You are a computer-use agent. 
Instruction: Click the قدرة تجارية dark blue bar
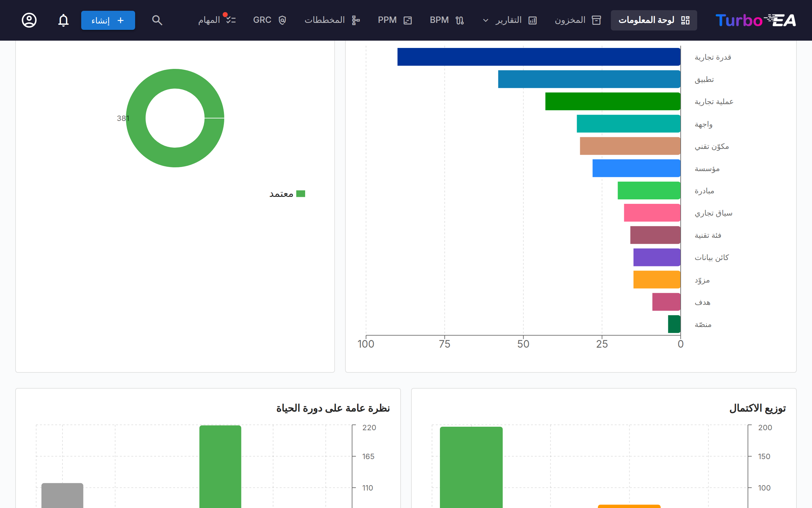click(539, 57)
